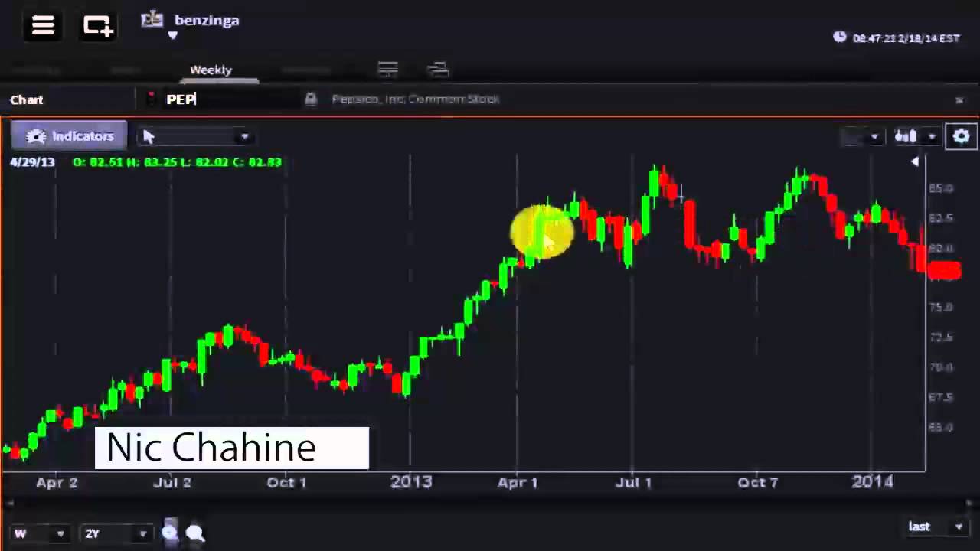Click the Oct 1 date axis label

tap(286, 482)
